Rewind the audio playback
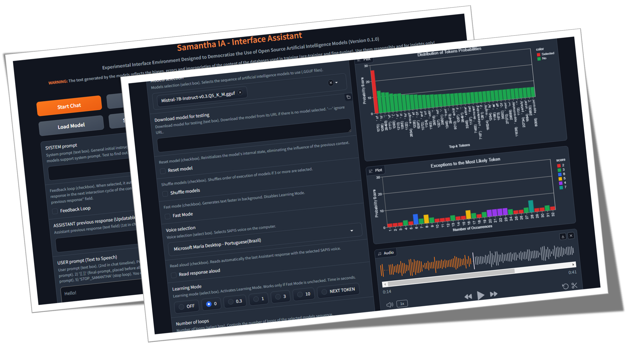The image size is (627, 364). pos(468,297)
